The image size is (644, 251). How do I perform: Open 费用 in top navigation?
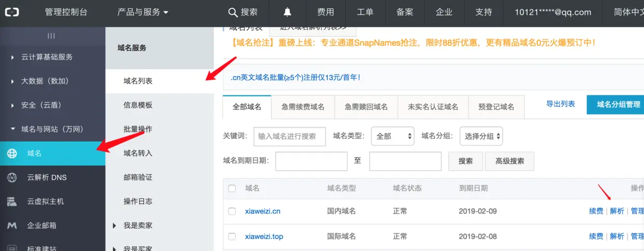pyautogui.click(x=326, y=12)
